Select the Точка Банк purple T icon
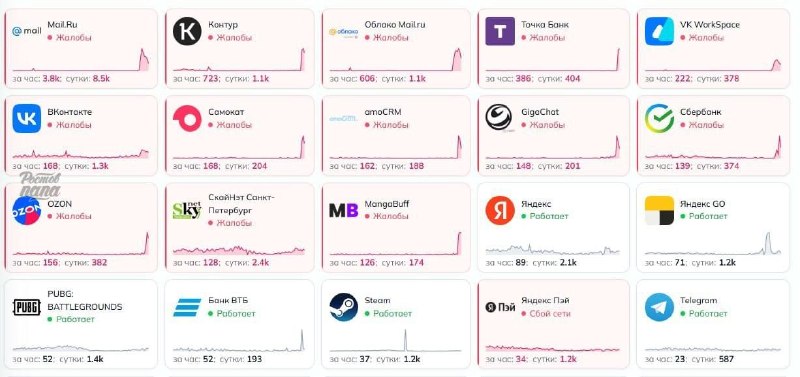 coord(500,31)
